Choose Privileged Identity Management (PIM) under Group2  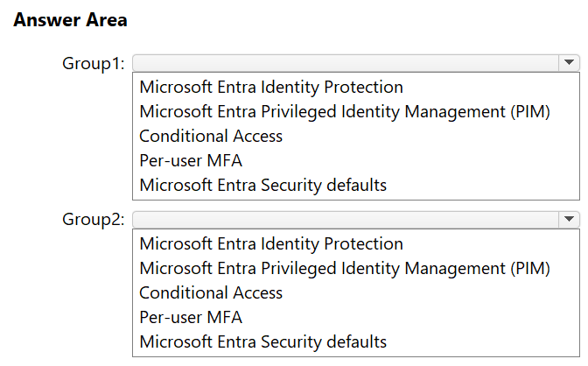[x=344, y=269]
